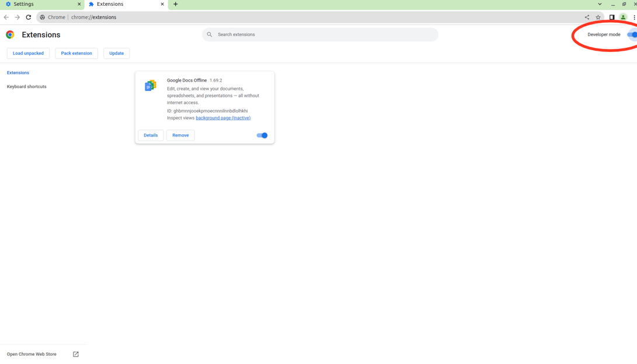The height and width of the screenshot is (364, 637).
Task: Switch to the Settings tab
Action: click(x=42, y=4)
